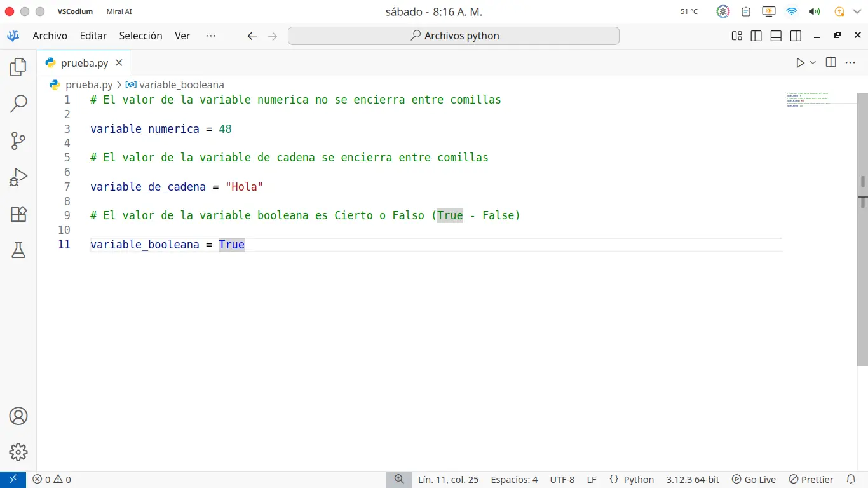Click line number 1 in the gutter

67,100
